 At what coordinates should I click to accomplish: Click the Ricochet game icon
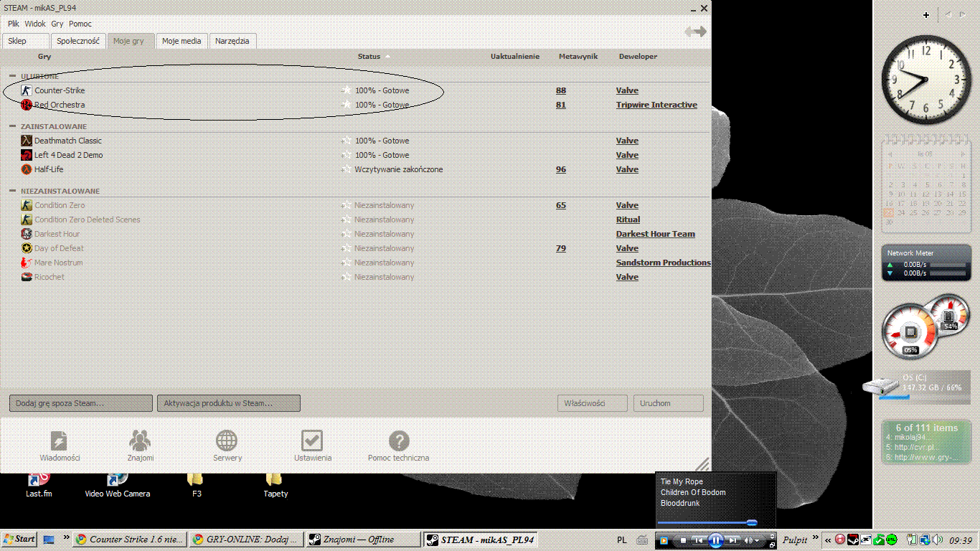tap(27, 277)
